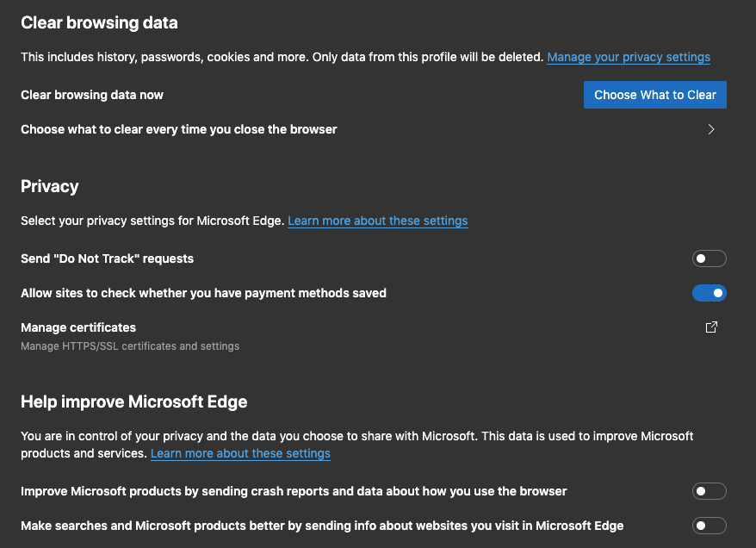
Task: Disable payment methods check toggle
Action: (709, 293)
